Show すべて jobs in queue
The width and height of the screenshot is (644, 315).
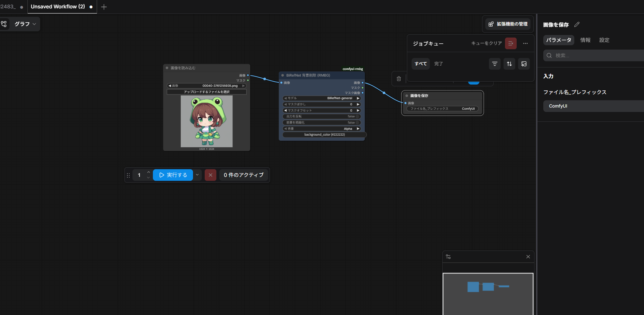click(x=421, y=64)
